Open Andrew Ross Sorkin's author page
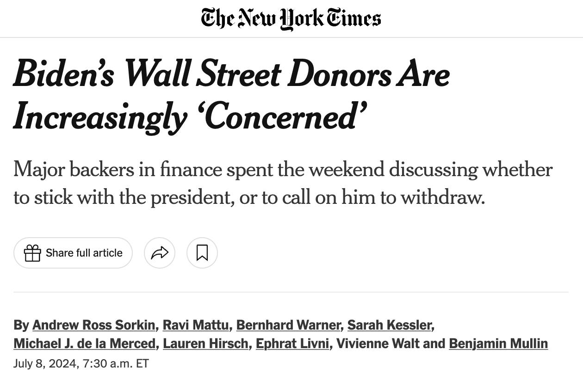Image resolution: width=583 pixels, height=392 pixels. point(93,325)
